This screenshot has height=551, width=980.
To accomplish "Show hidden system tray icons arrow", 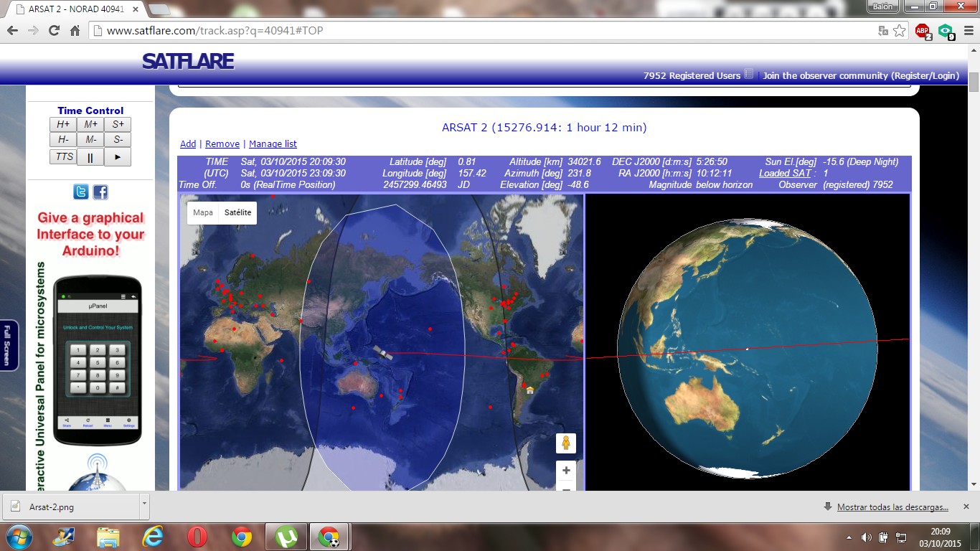I will [x=849, y=537].
